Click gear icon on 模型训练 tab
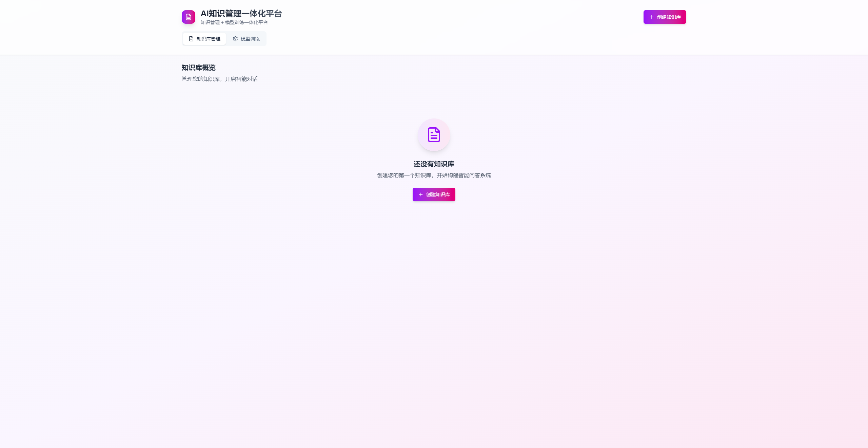868x448 pixels. (x=235, y=39)
